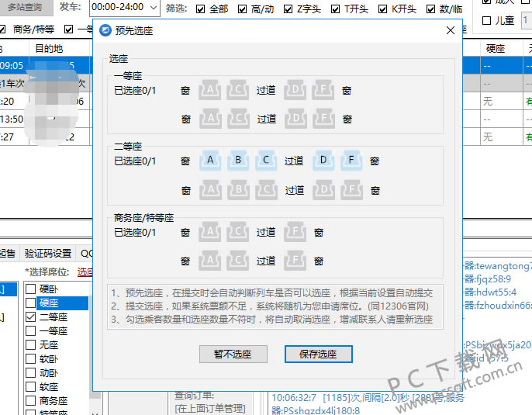Choose business-class seat C in first row
The image size is (532, 415).
click(x=238, y=232)
